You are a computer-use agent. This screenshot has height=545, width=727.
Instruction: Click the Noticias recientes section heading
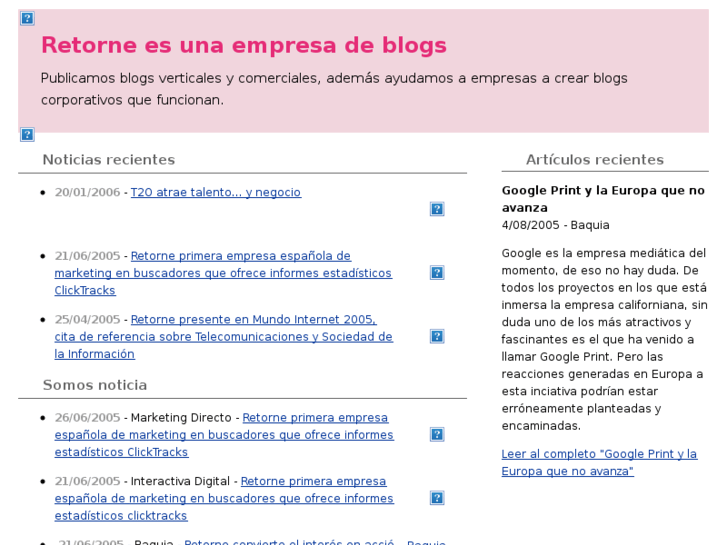(109, 160)
